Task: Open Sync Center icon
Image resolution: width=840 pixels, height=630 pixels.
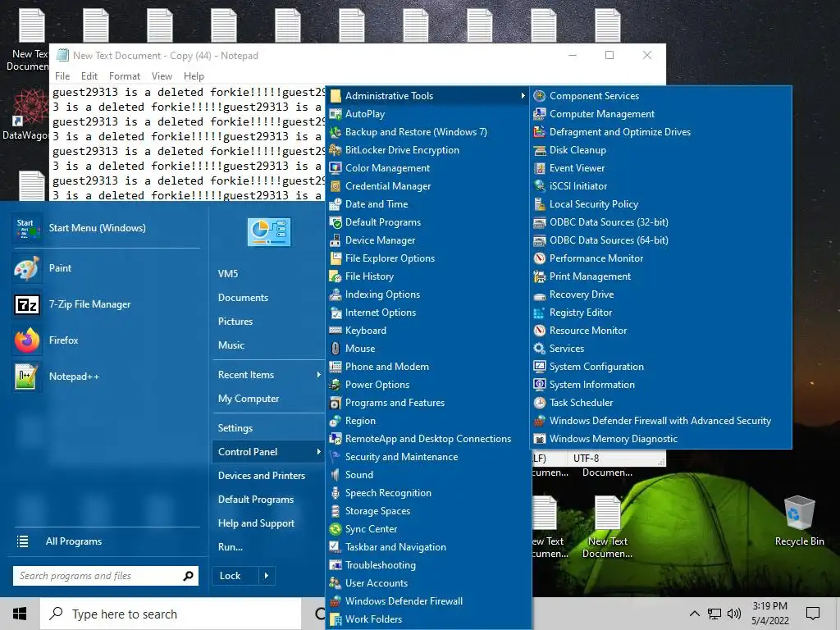Action: 336,529
